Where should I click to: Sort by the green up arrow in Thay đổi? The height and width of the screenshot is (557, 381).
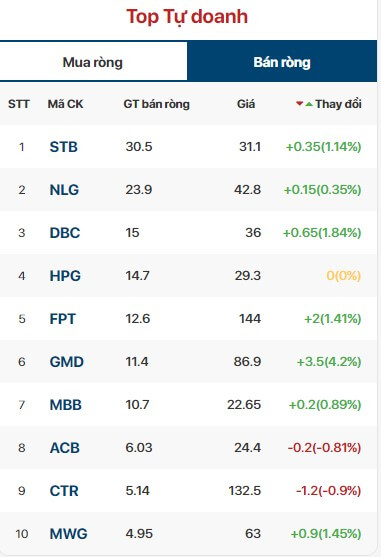[309, 104]
